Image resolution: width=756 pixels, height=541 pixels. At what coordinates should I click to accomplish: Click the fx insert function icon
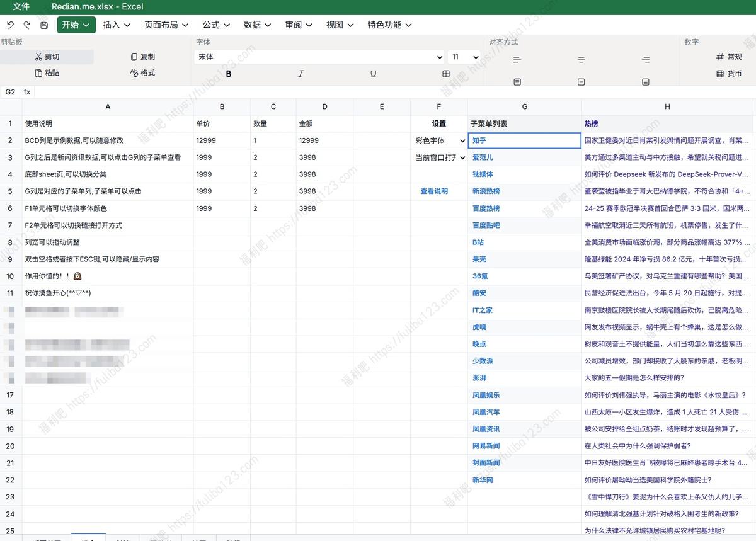(27, 92)
